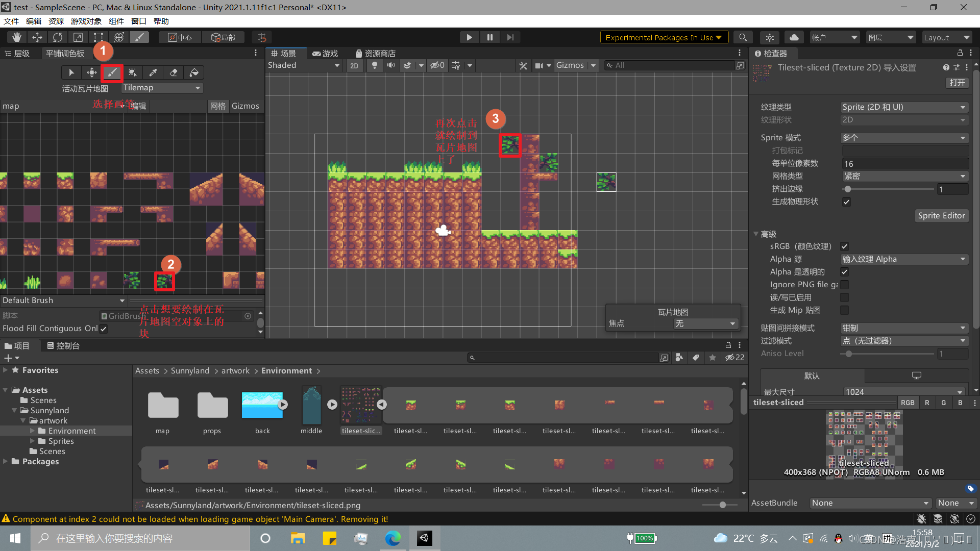Switch to the Asset Store tab
The width and height of the screenshot is (980, 551).
pyautogui.click(x=375, y=54)
